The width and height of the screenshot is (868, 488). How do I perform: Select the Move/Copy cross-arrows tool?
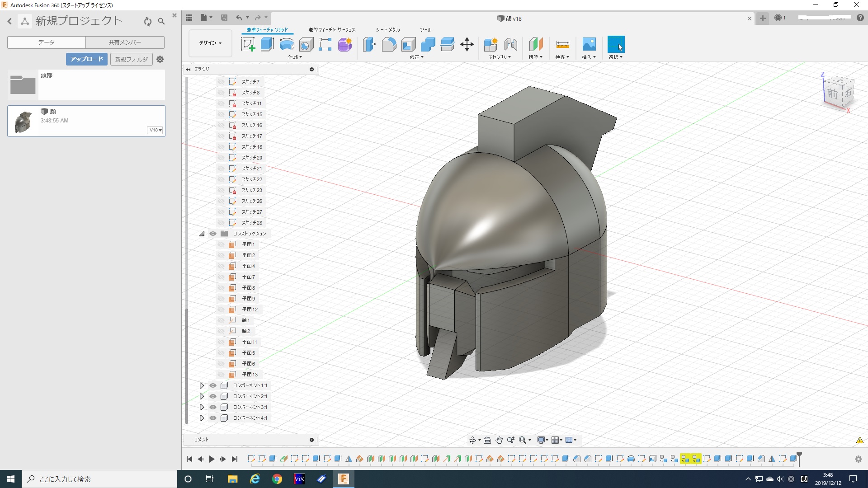[467, 44]
